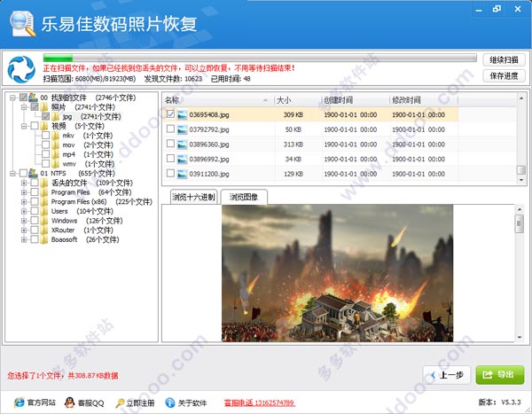Click the folder icon of Program Files (x86)
The width and height of the screenshot is (532, 414).
[44, 201]
